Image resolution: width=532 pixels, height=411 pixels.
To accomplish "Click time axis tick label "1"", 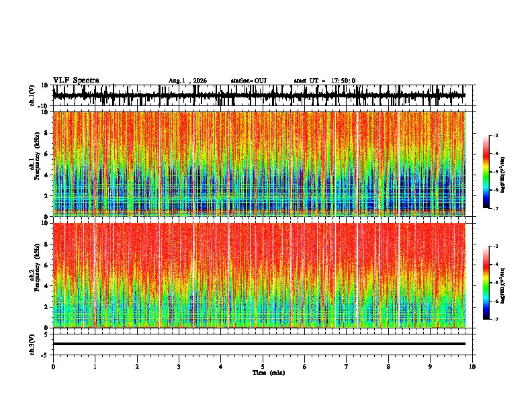I will tap(95, 367).
